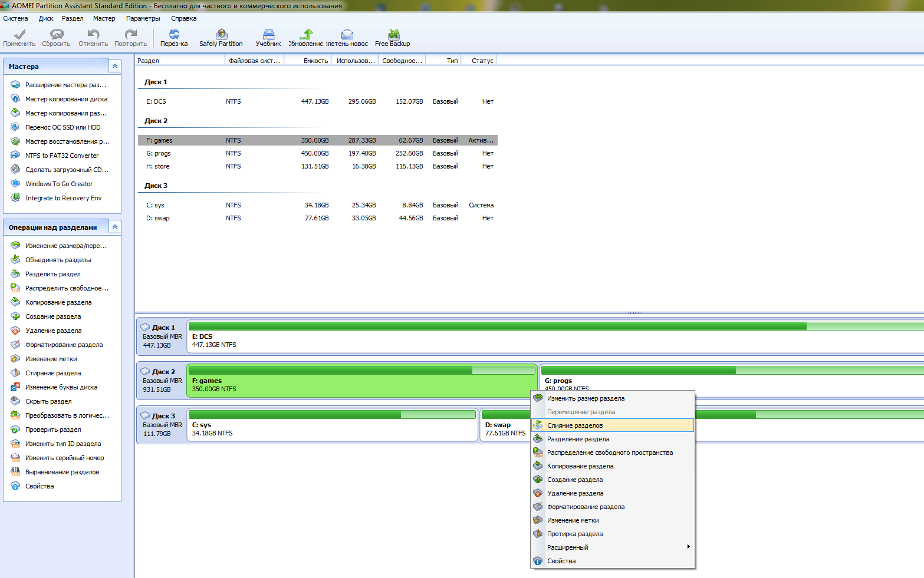Click E: DCS partition block in disk map
The image size is (924, 578).
555,336
